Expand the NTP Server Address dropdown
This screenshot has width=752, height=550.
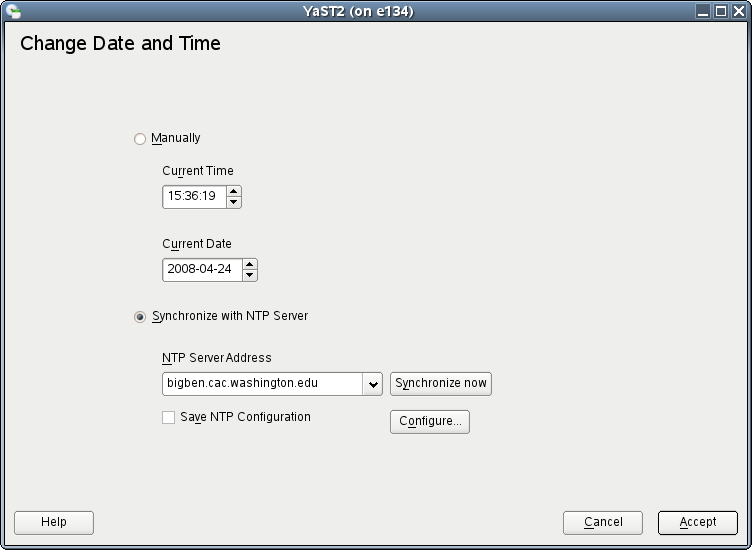point(373,384)
